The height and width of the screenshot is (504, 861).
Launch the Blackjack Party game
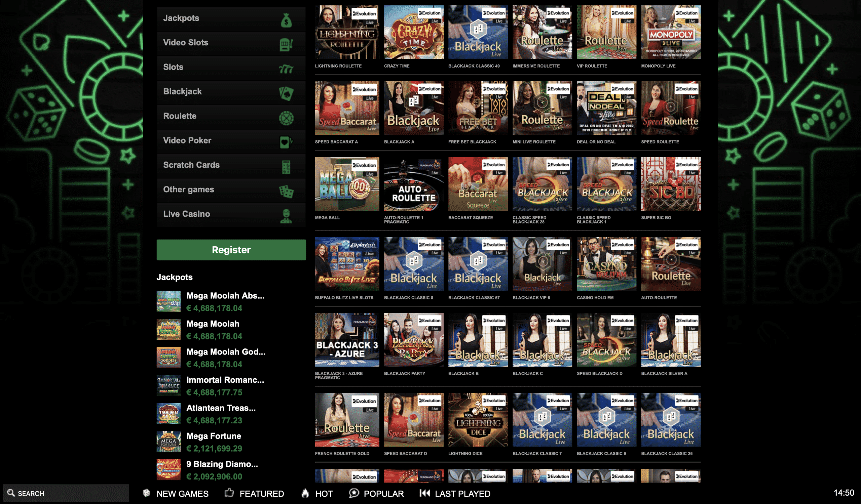[413, 339]
